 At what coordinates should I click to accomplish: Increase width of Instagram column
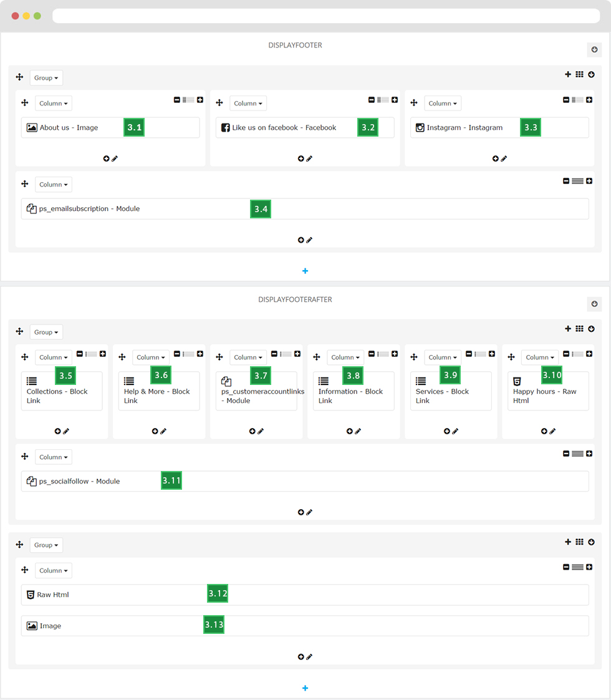click(589, 100)
